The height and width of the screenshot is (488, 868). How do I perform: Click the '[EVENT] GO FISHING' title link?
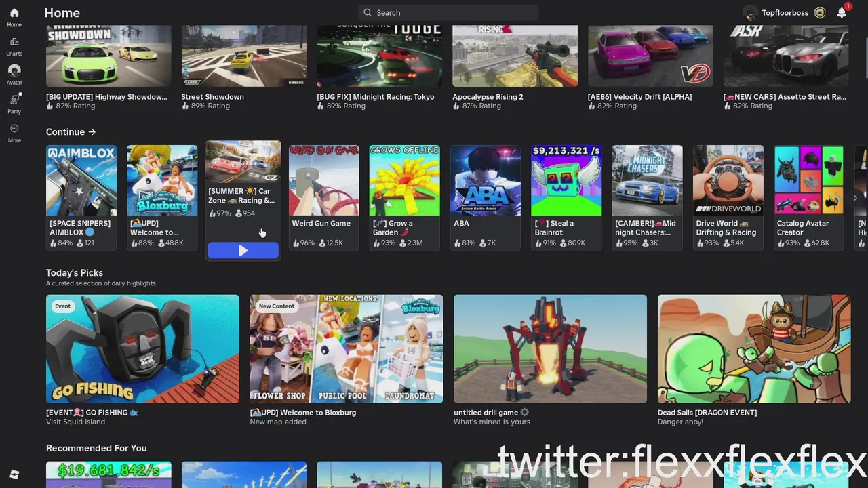tap(92, 413)
